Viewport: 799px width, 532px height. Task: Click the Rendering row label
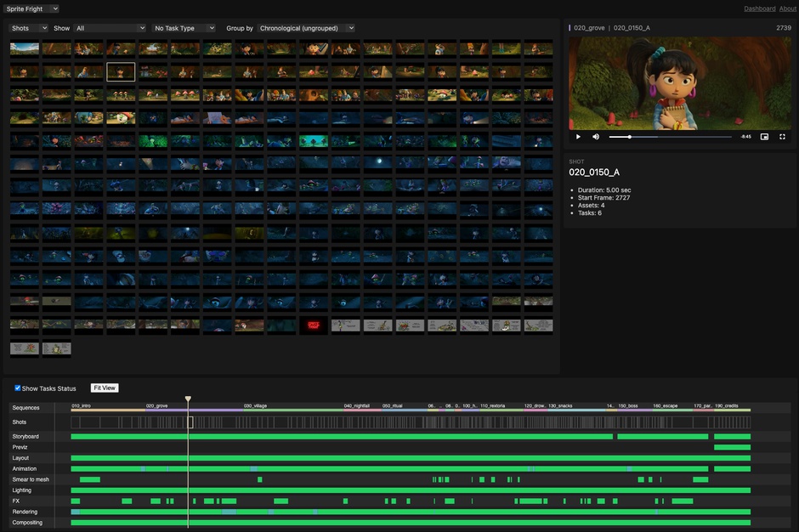(x=25, y=512)
